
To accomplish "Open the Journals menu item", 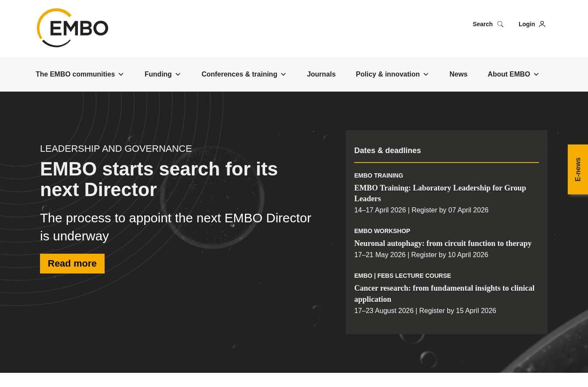I will click(x=321, y=74).
